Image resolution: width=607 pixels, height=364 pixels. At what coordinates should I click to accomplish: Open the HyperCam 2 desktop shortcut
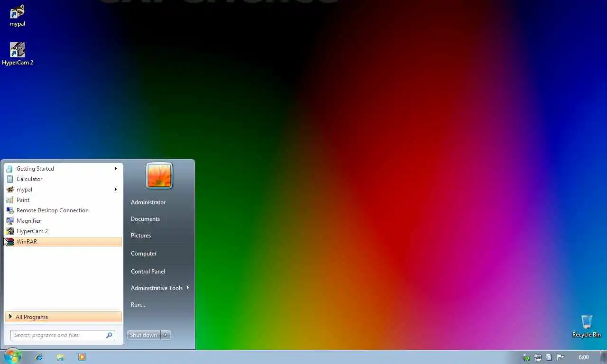pyautogui.click(x=18, y=54)
